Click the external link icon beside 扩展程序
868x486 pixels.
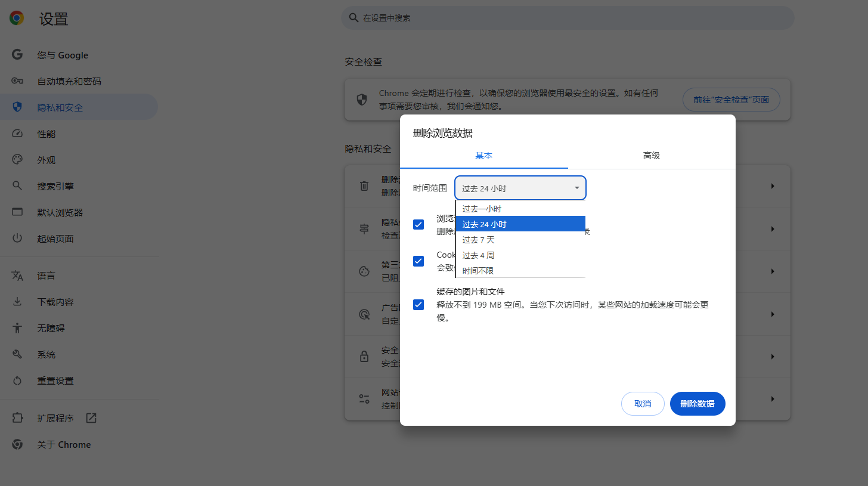tap(91, 418)
